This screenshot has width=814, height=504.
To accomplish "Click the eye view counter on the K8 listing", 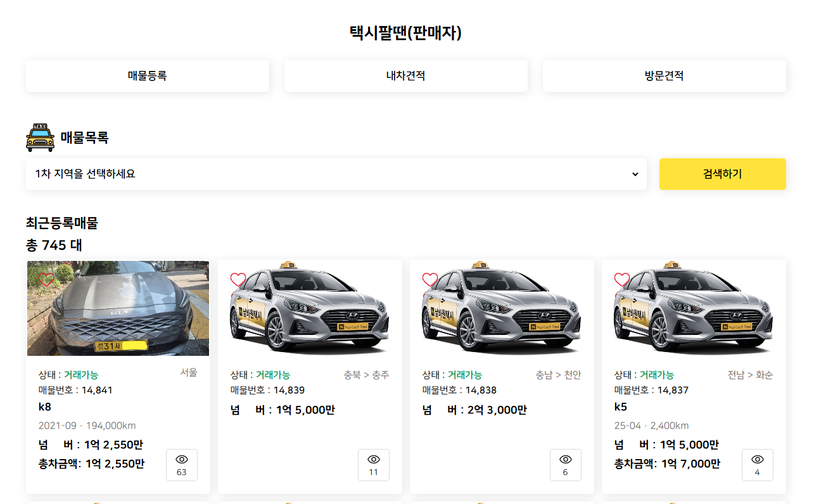I will 181,465.
